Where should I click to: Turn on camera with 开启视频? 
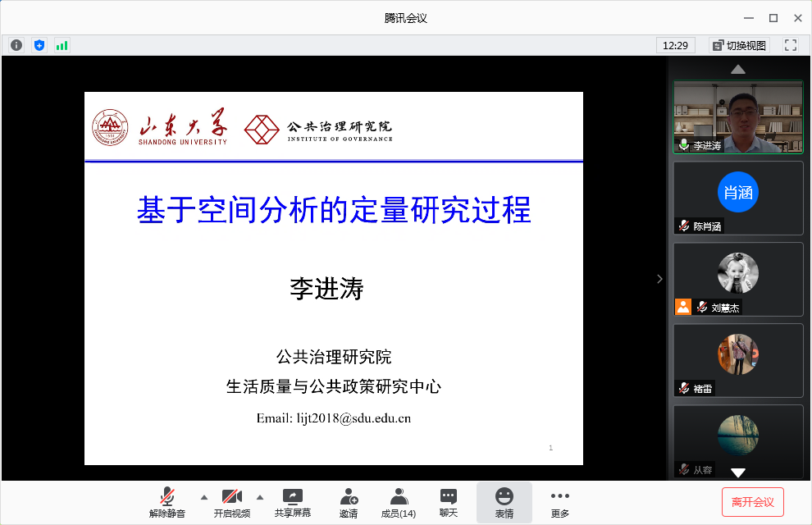[x=231, y=502]
